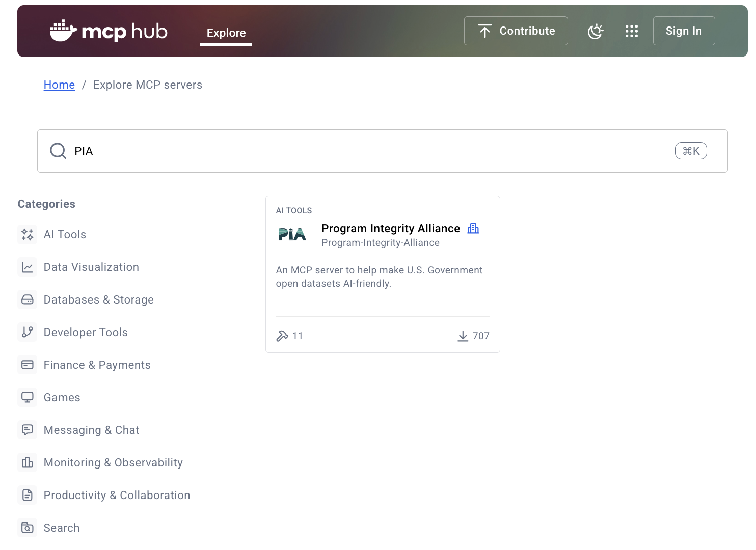Click the downloads arrow icon showing 707
Screen dimensions: 756x550
pos(463,336)
